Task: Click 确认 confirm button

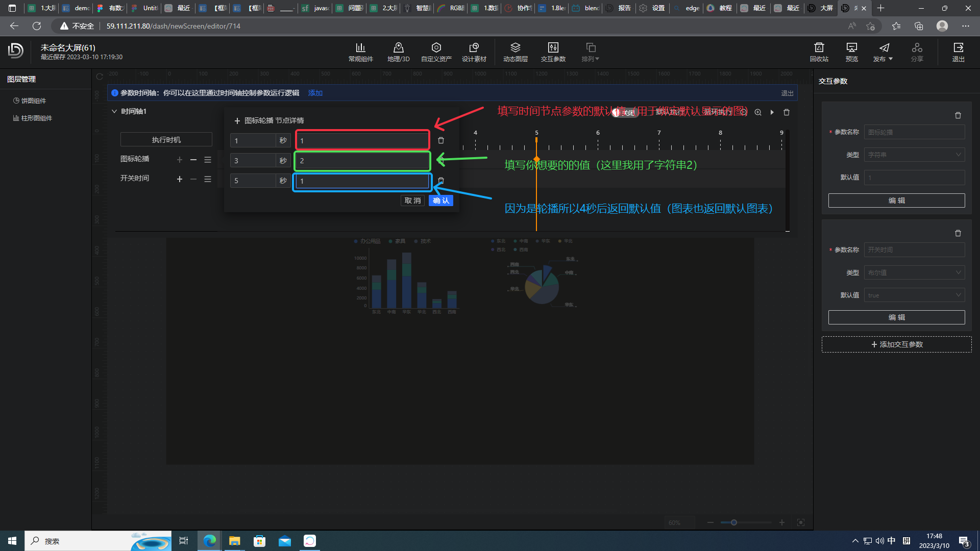Action: (x=441, y=201)
